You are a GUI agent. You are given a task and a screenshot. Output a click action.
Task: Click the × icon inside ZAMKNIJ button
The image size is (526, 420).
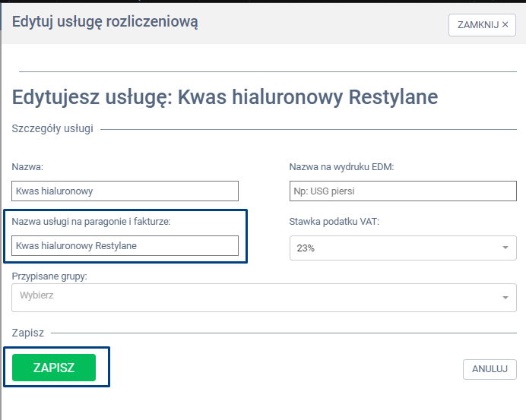click(x=505, y=24)
